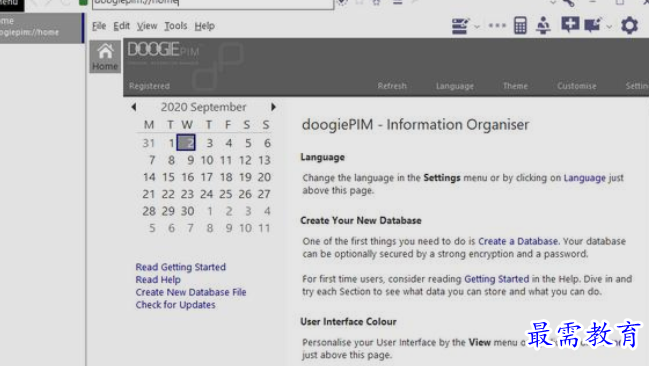Open the Read Getting Started link
The height and width of the screenshot is (366, 649).
(x=180, y=267)
